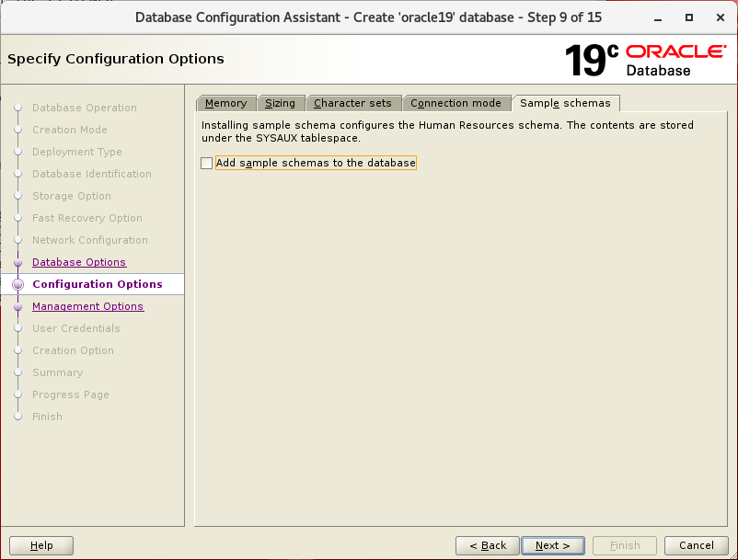The image size is (738, 560).
Task: Jump to Management Options step link
Action: 88,306
